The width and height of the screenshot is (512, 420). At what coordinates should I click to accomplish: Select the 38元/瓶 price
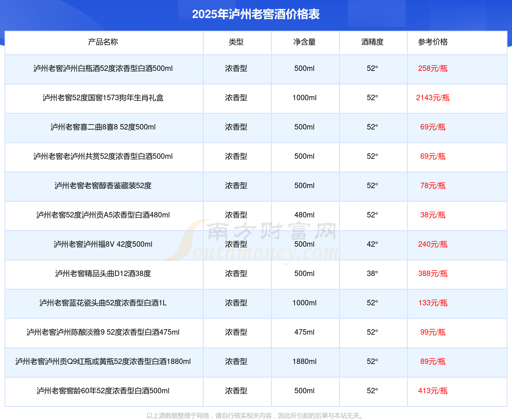(x=433, y=215)
